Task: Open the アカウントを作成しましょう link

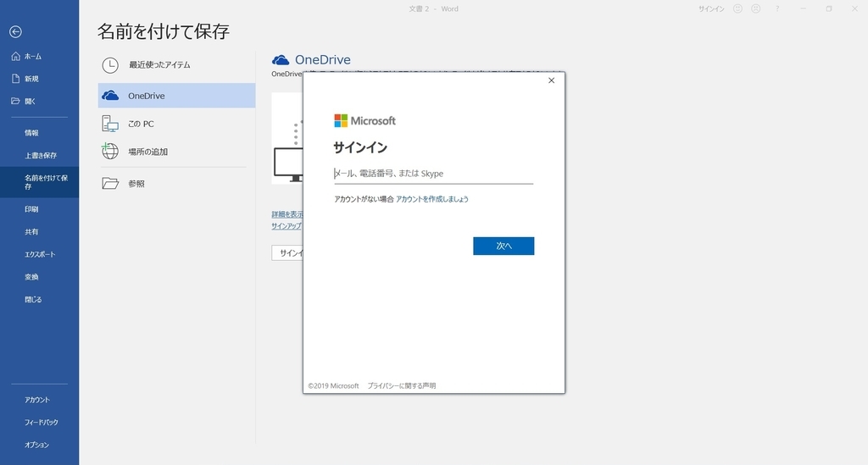Action: pyautogui.click(x=432, y=199)
